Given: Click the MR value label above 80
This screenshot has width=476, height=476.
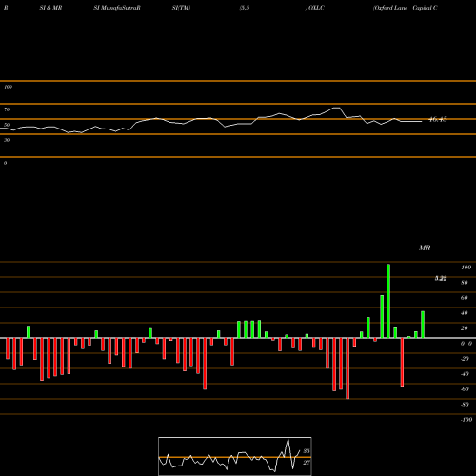Looking at the screenshot, I should coord(441,278).
